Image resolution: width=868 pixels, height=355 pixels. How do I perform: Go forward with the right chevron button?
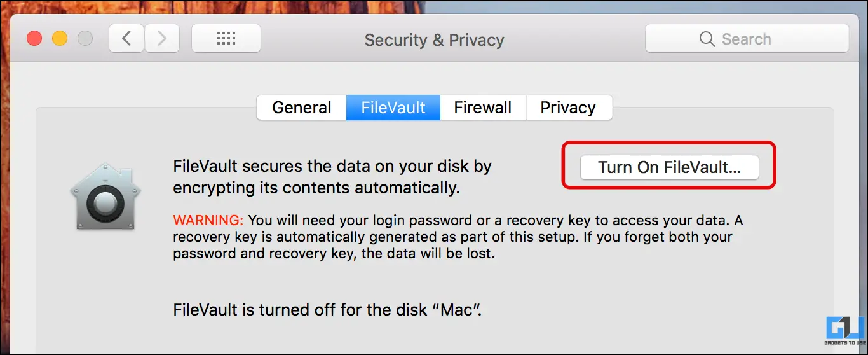point(162,39)
